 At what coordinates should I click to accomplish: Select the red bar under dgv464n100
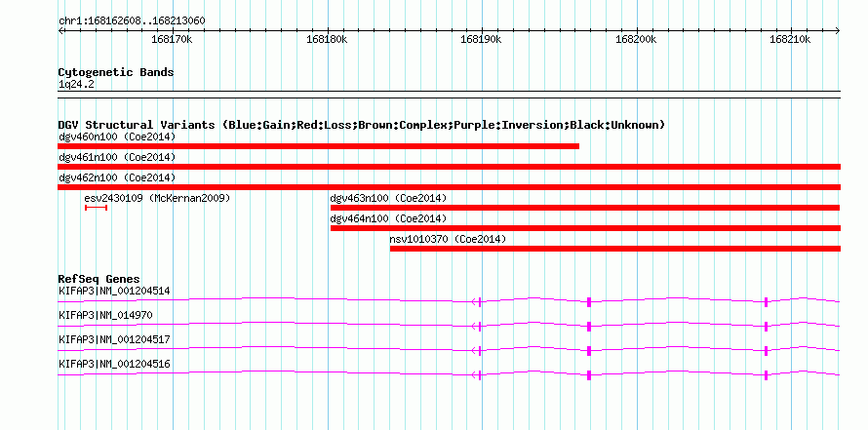pos(585,228)
